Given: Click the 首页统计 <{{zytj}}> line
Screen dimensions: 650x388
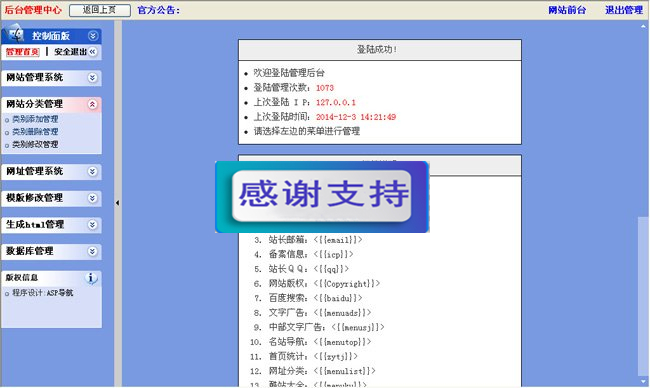Looking at the screenshot, I should [313, 356].
